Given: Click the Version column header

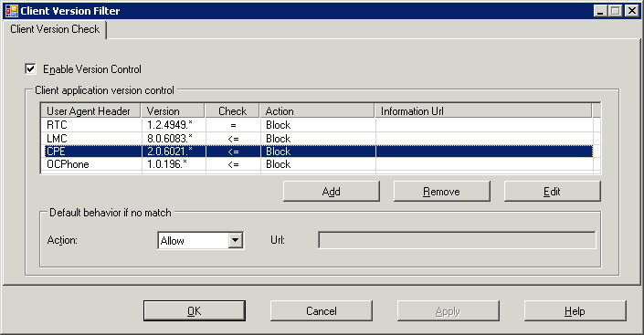Looking at the screenshot, I should pos(173,110).
